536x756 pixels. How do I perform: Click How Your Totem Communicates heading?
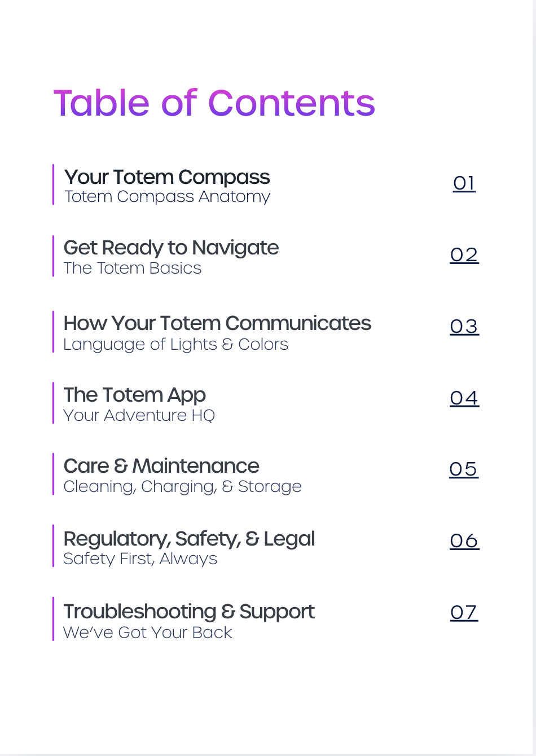(217, 323)
